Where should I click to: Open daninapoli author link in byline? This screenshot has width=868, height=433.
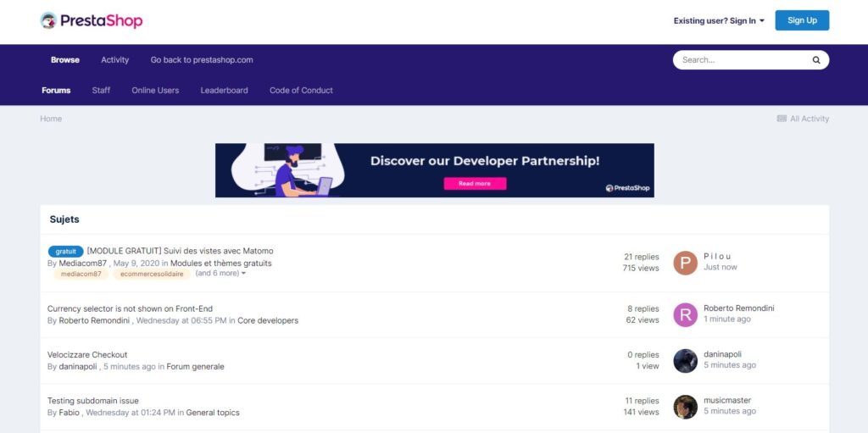pos(78,366)
